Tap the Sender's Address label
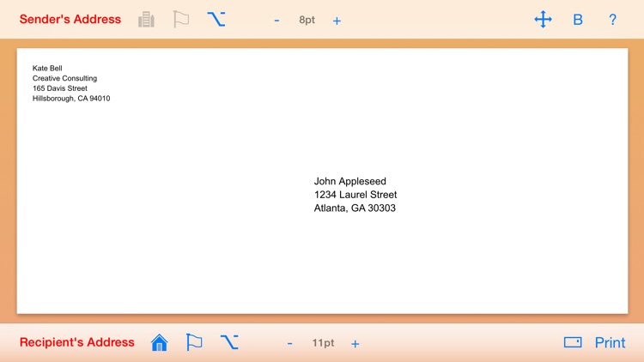Screen dimensions: 644x362 click(x=70, y=19)
